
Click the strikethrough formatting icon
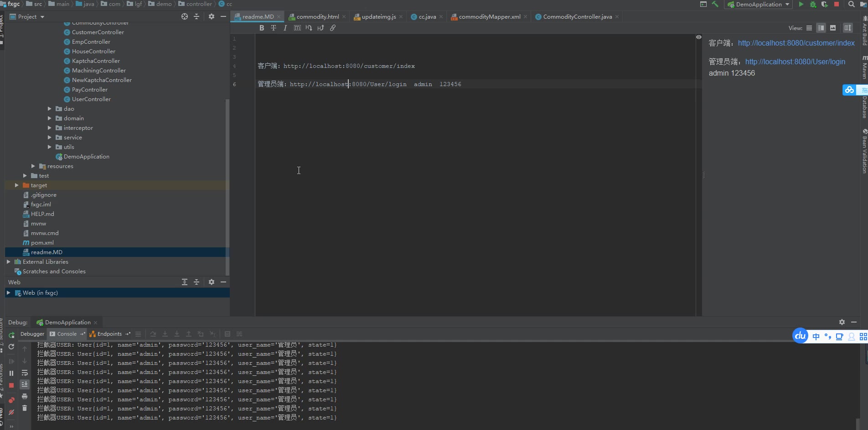[x=274, y=28]
